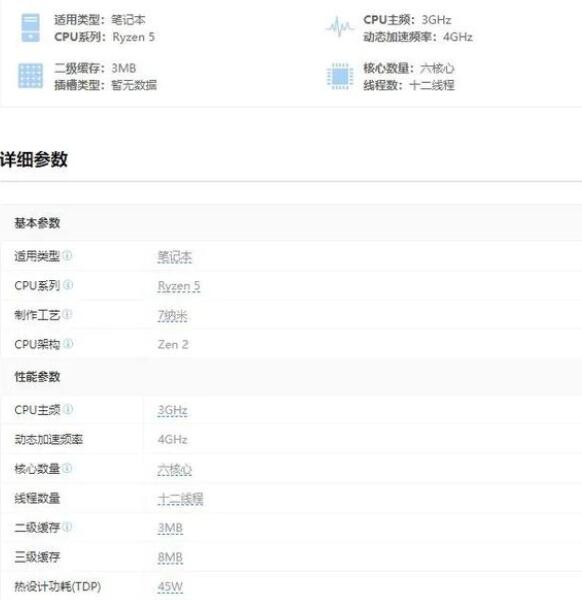Click the 4GHz value in the table

point(173,439)
